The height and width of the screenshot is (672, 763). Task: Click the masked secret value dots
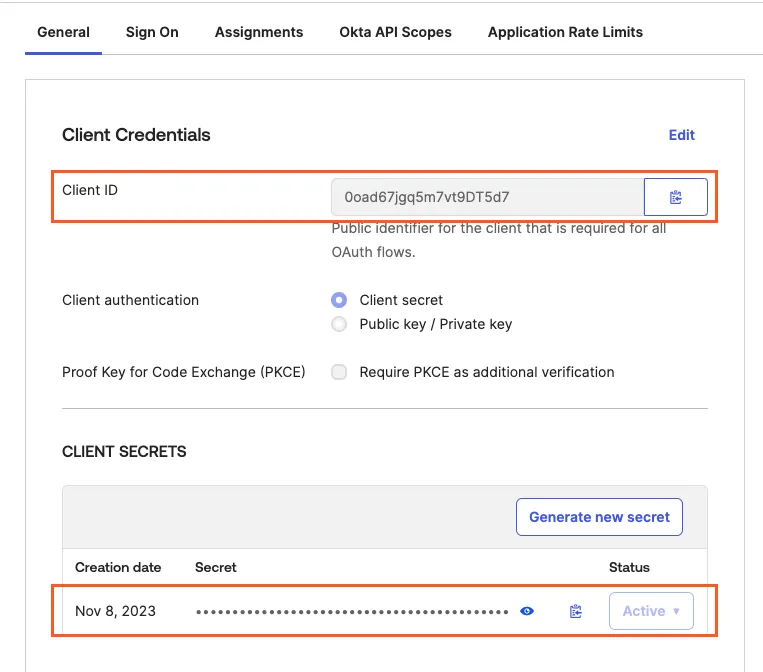[x=352, y=611]
